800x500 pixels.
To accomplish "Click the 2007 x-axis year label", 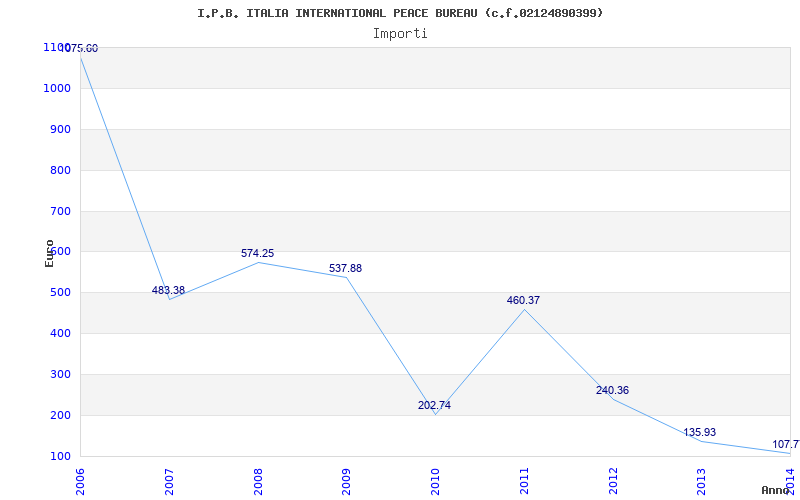I will click(169, 482).
